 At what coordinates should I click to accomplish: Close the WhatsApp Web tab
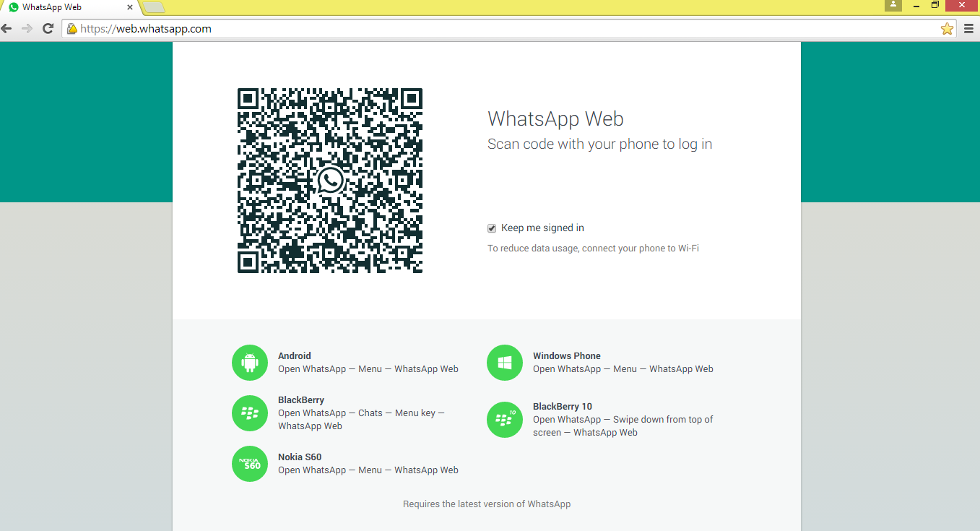[130, 7]
